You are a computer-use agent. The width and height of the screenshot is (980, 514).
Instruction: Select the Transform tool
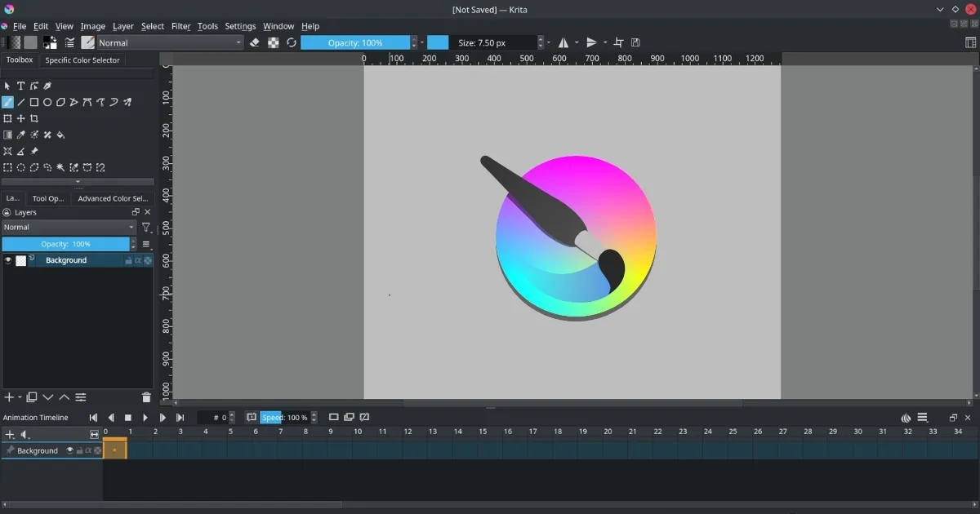pyautogui.click(x=7, y=118)
